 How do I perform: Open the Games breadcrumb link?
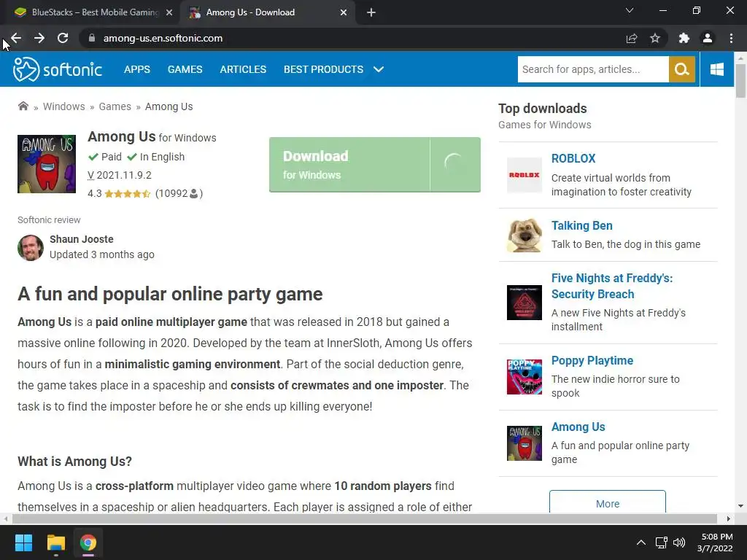(115, 106)
